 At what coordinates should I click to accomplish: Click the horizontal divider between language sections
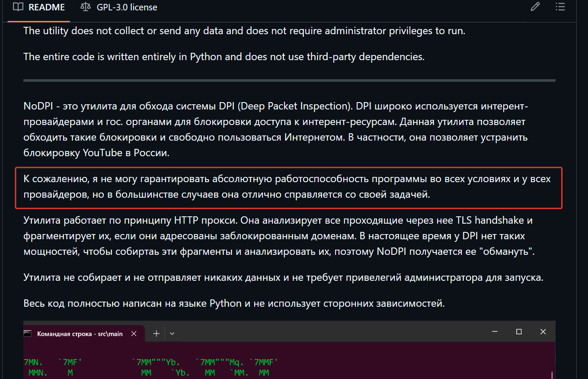pos(289,80)
